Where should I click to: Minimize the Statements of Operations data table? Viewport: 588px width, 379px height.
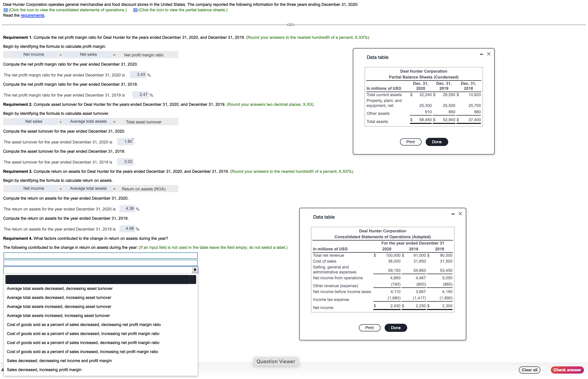453,214
